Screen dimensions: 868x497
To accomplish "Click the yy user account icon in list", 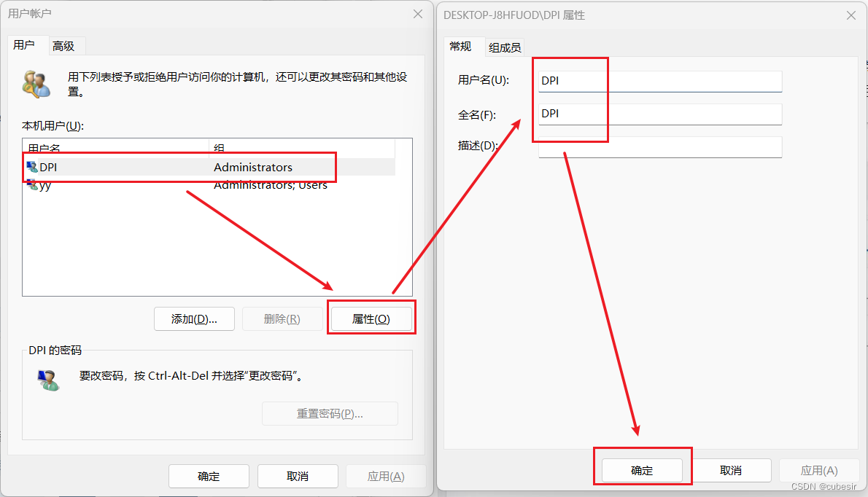I will (x=32, y=184).
